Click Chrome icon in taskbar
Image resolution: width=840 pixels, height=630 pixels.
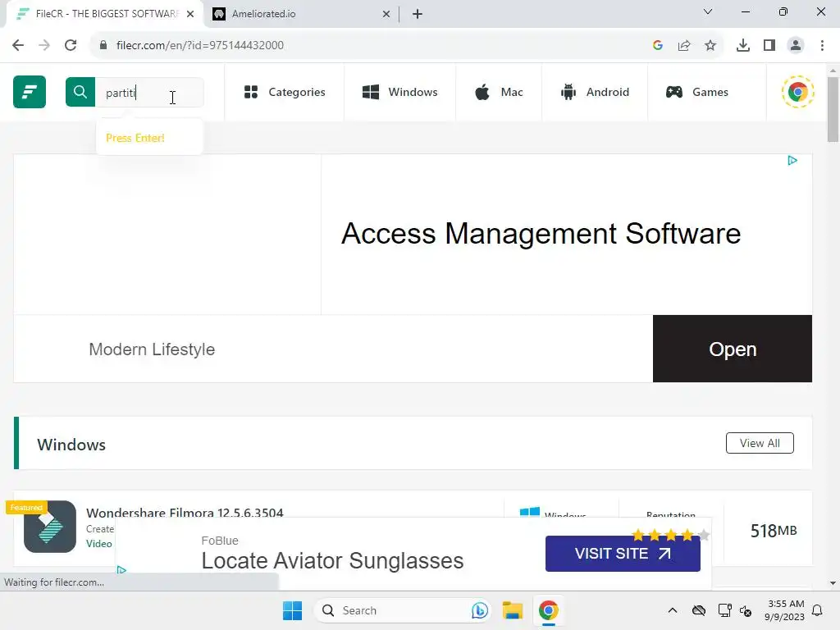point(548,610)
